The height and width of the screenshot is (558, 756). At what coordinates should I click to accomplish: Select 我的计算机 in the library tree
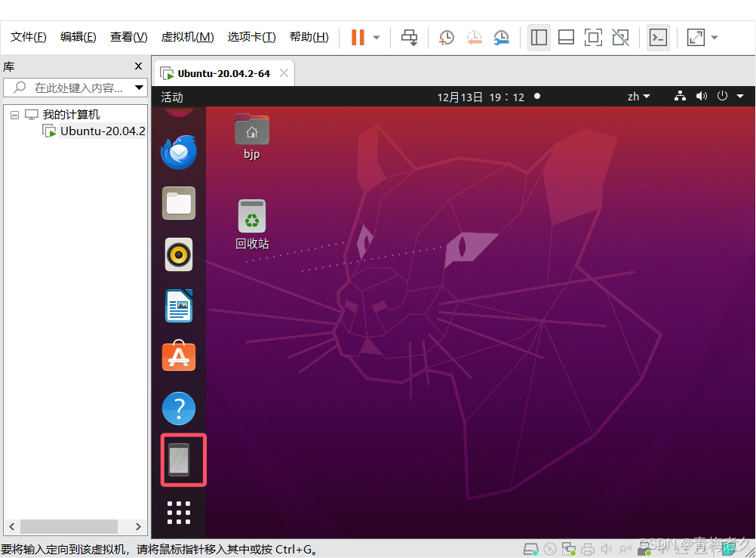click(x=71, y=115)
